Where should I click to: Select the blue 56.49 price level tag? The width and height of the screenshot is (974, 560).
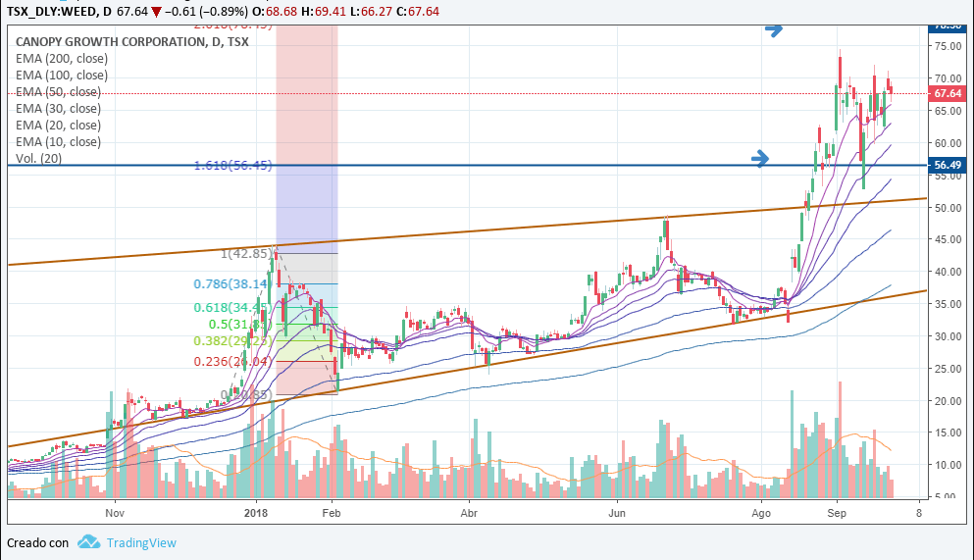(x=947, y=166)
